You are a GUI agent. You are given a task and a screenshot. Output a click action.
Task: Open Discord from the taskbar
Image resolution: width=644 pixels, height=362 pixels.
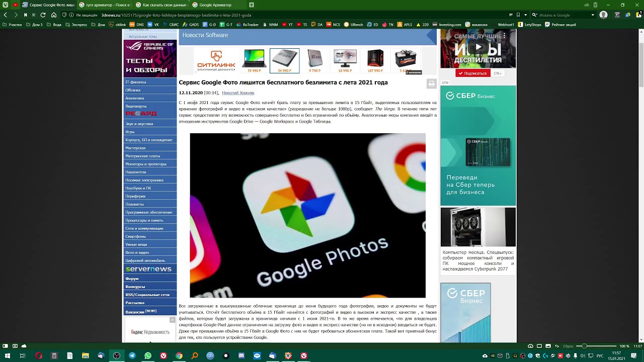point(242,355)
